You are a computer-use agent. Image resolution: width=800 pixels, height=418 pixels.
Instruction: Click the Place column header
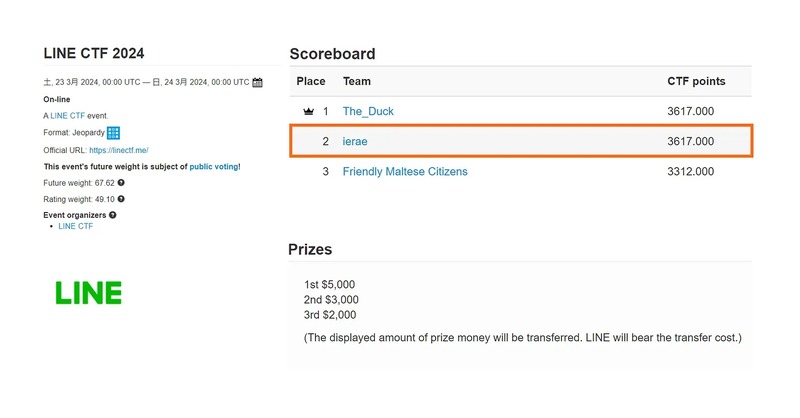click(x=311, y=81)
